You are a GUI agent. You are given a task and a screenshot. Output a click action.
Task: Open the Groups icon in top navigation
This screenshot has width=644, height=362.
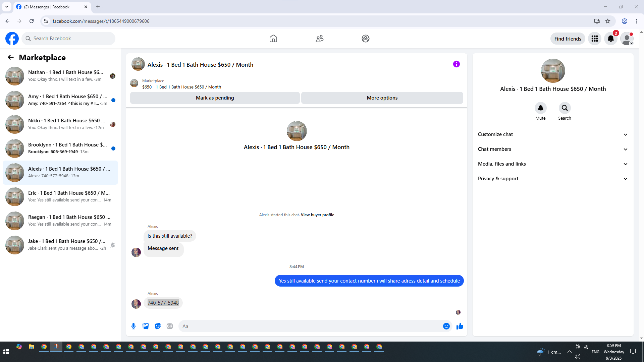(366, 39)
